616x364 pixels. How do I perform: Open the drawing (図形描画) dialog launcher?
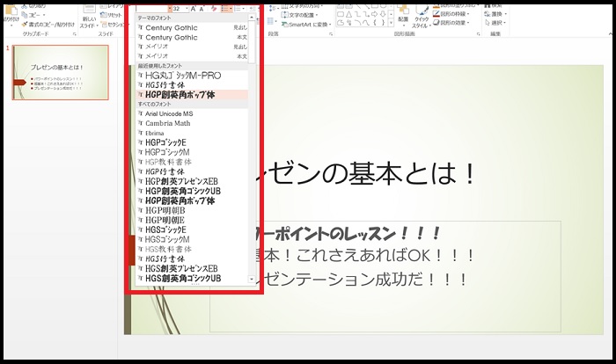pyautogui.click(x=479, y=34)
